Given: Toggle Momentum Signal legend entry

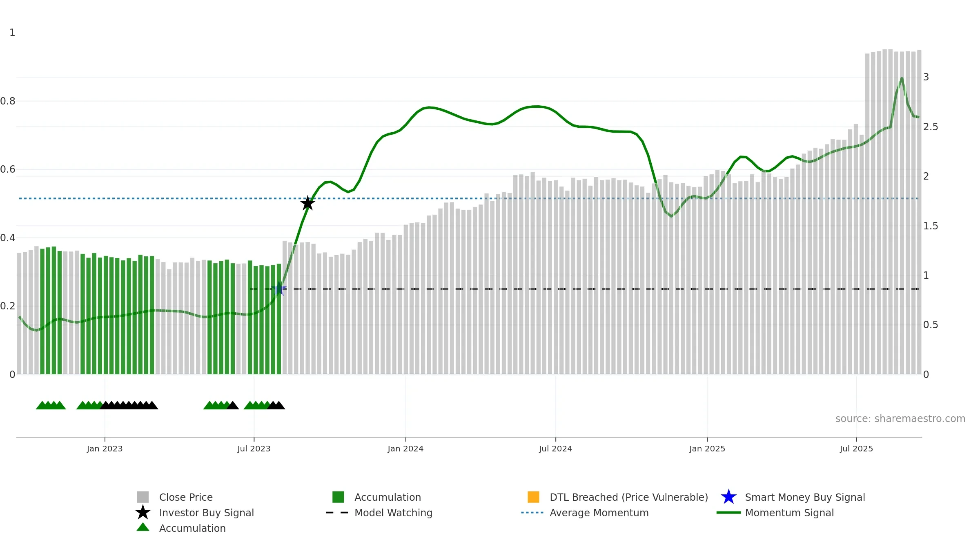Looking at the screenshot, I should [x=775, y=513].
